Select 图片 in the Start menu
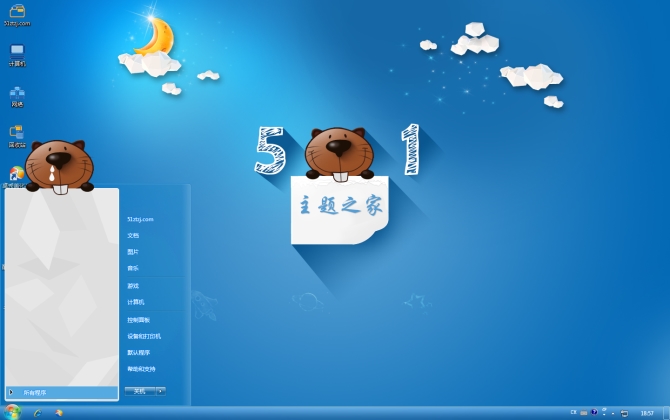This screenshot has height=420, width=670. pos(133,252)
